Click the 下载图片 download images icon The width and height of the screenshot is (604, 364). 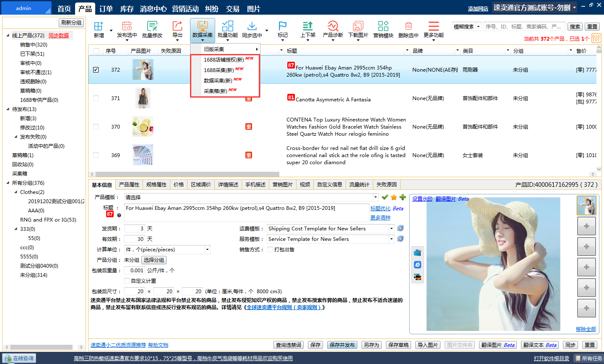click(358, 26)
